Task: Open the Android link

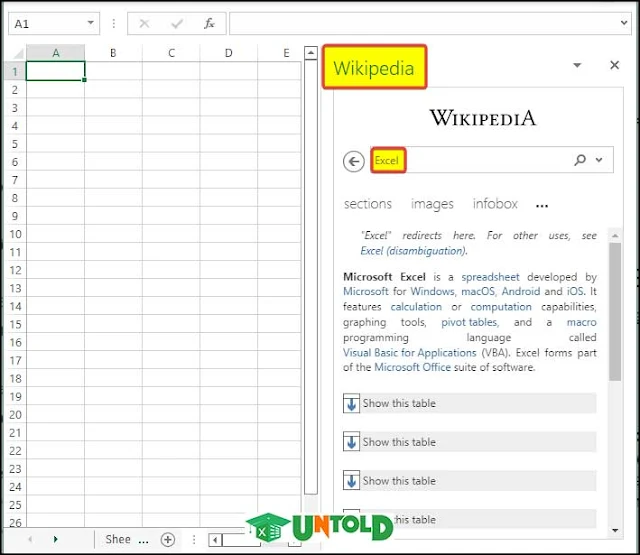Action: click(521, 291)
